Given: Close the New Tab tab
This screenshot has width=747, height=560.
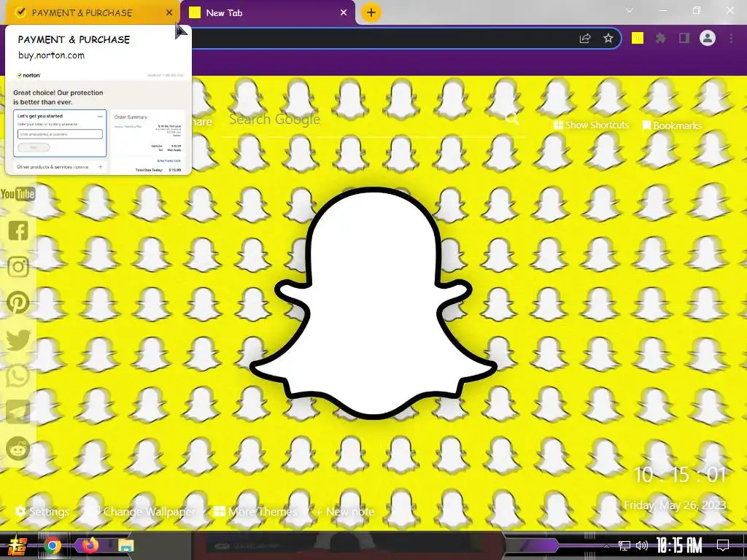Looking at the screenshot, I should (x=344, y=13).
